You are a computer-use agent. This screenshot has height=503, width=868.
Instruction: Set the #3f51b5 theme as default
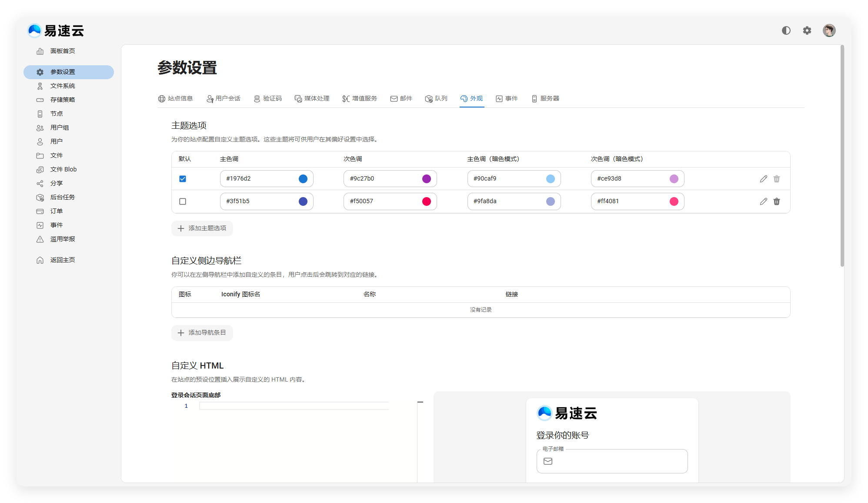[183, 201]
